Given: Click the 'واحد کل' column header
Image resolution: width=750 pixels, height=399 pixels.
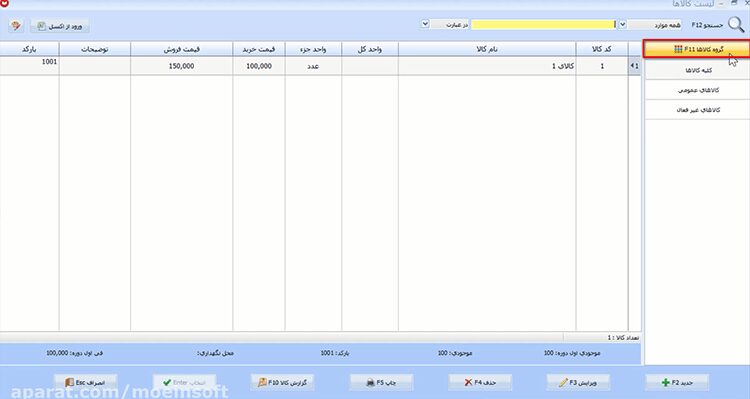Looking at the screenshot, I should (x=370, y=49).
